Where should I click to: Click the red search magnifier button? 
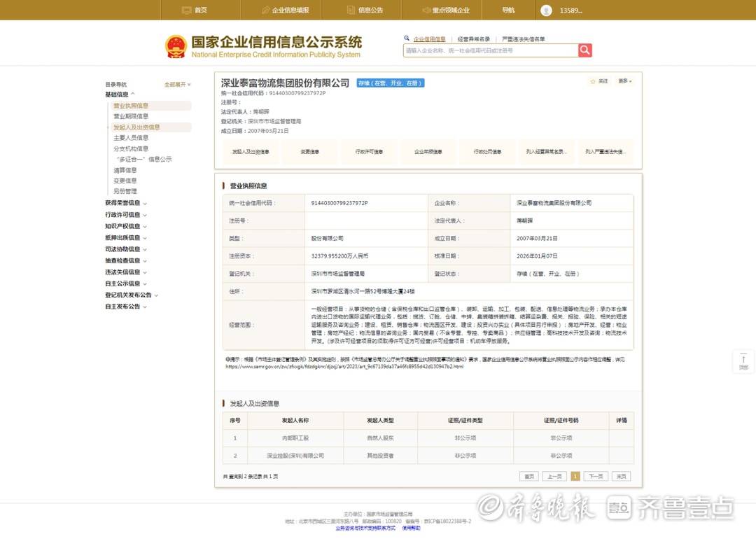pos(584,50)
